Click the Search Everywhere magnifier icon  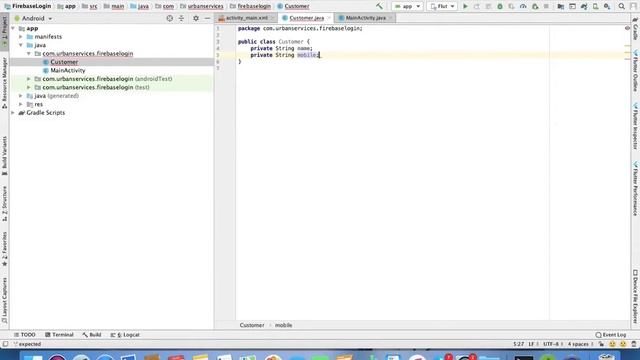click(621, 6)
